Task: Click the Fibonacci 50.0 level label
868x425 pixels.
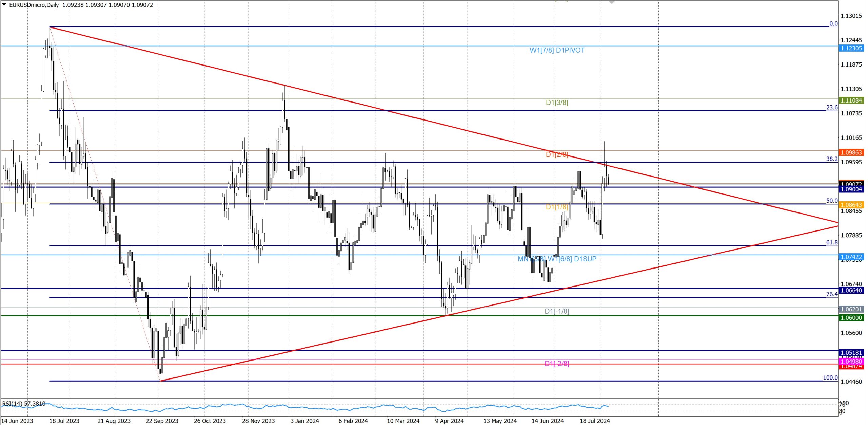Action: click(832, 201)
